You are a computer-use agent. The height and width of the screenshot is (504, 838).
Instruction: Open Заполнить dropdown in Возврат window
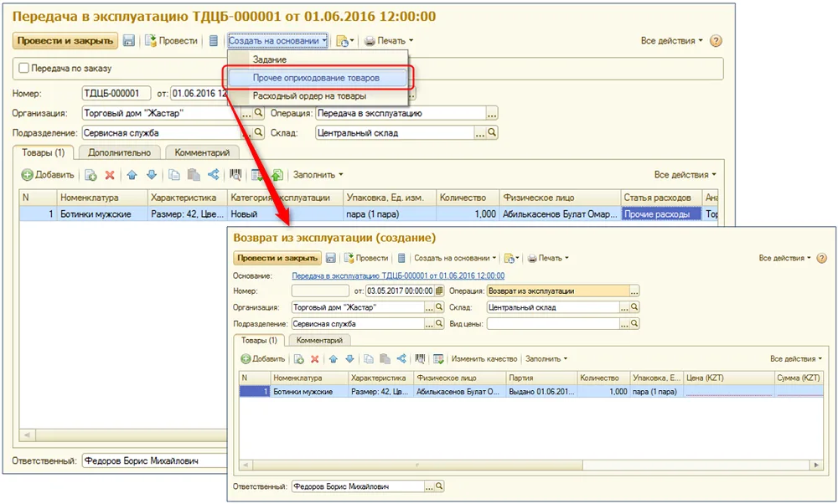pyautogui.click(x=546, y=359)
